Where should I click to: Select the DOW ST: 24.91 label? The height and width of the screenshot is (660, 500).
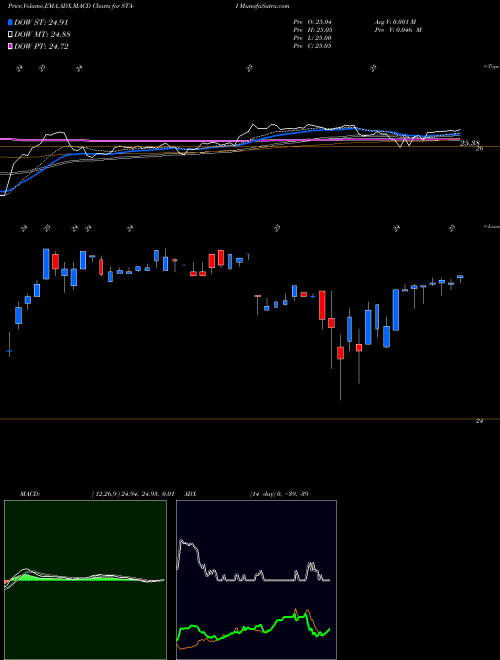41,23
